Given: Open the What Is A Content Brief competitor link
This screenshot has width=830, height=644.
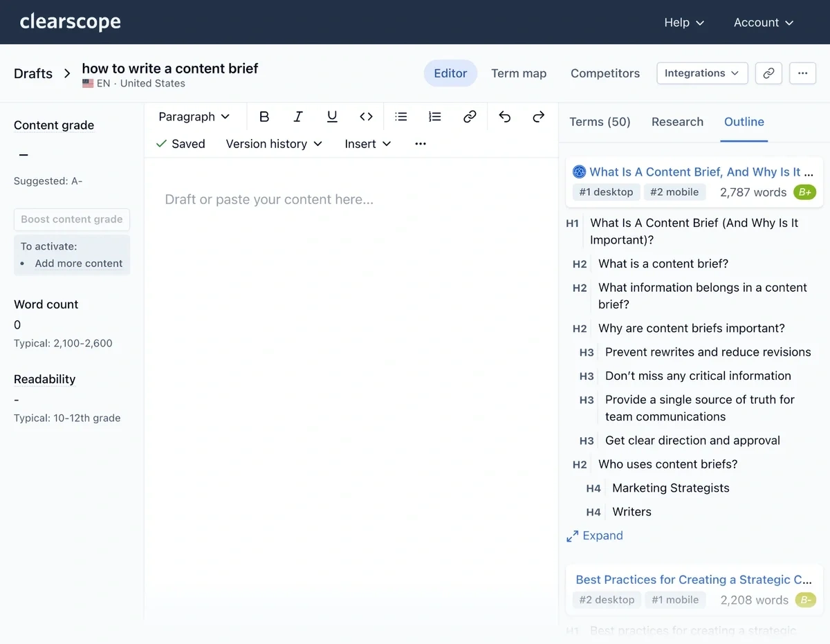Looking at the screenshot, I should pyautogui.click(x=701, y=172).
